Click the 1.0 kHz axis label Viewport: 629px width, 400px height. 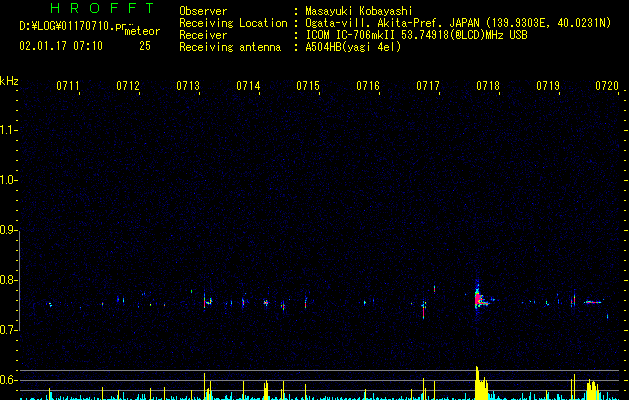(x=8, y=180)
